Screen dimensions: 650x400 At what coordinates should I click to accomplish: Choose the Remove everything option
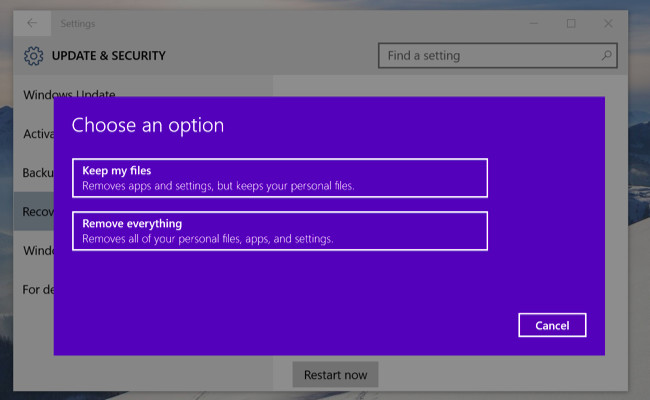[x=280, y=231]
